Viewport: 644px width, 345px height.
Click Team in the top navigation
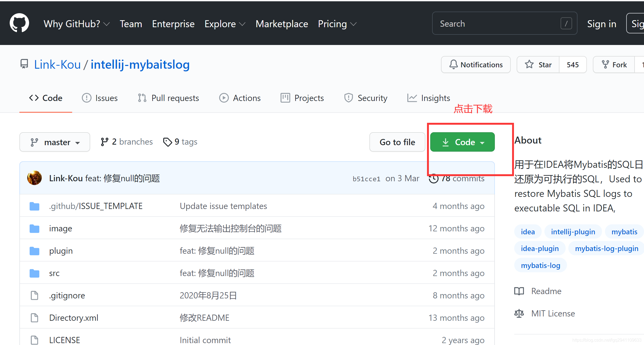[131, 24]
